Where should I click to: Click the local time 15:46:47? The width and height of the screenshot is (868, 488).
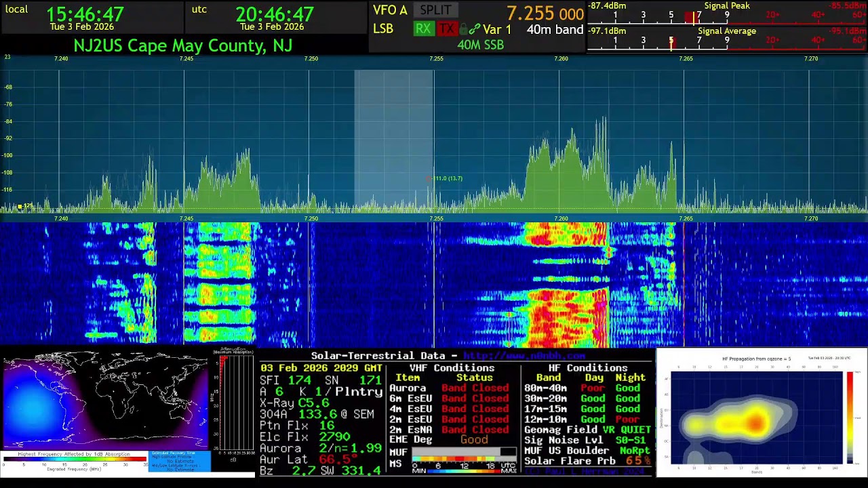pyautogui.click(x=85, y=14)
